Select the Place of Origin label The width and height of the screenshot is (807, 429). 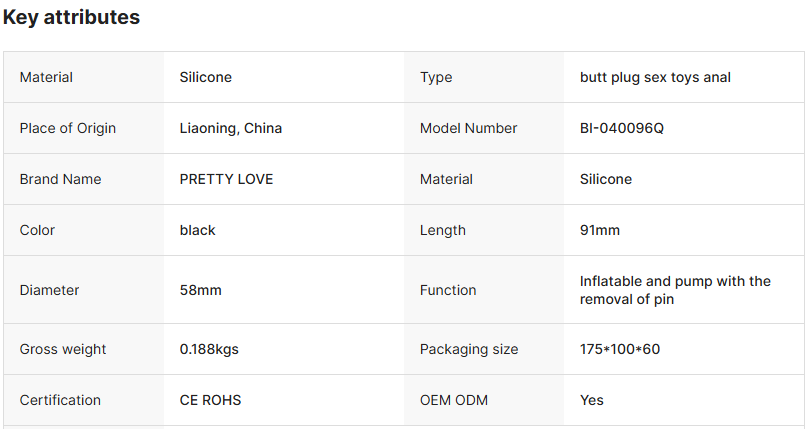[67, 128]
